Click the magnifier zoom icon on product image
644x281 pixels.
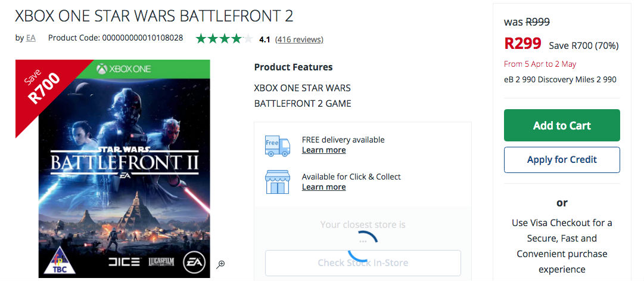pyautogui.click(x=220, y=264)
